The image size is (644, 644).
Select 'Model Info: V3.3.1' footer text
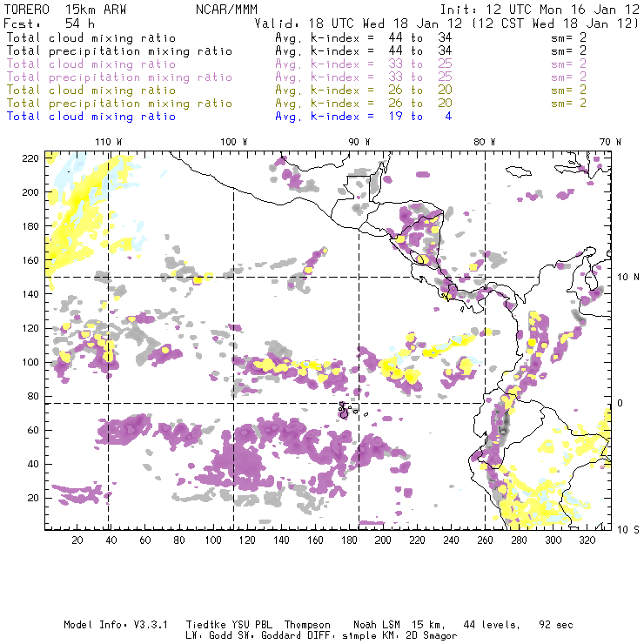coord(116,625)
